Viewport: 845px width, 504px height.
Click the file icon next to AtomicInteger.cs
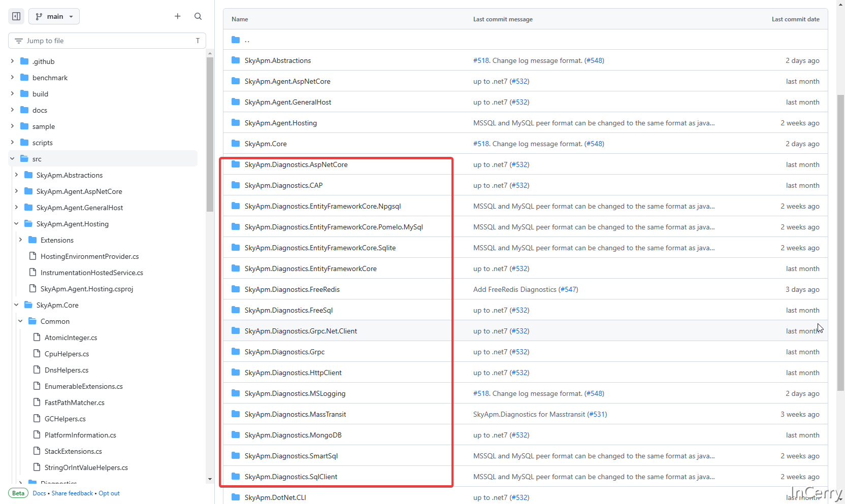pyautogui.click(x=37, y=338)
